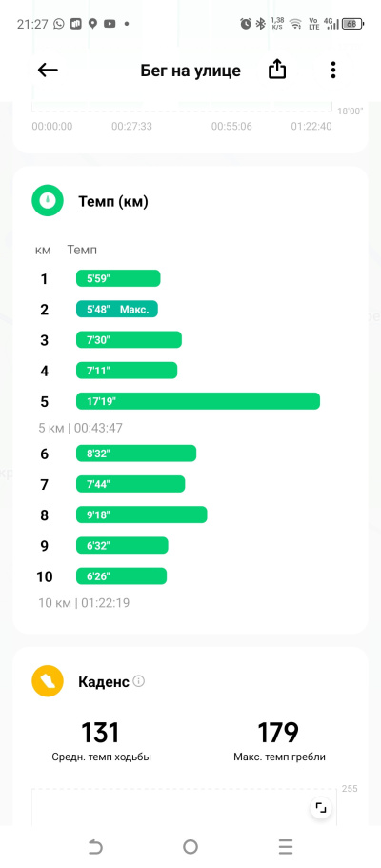Open the info icon beside Каденс
Viewport: 381px width, 868px height.
[x=139, y=681]
